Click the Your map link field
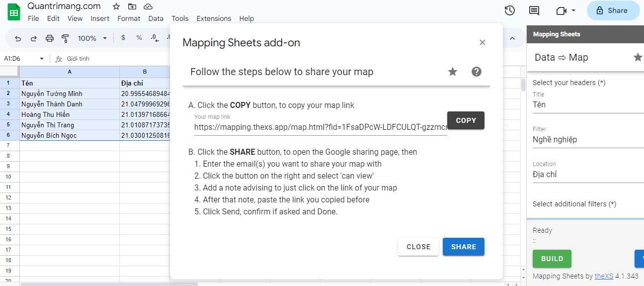 tap(321, 127)
